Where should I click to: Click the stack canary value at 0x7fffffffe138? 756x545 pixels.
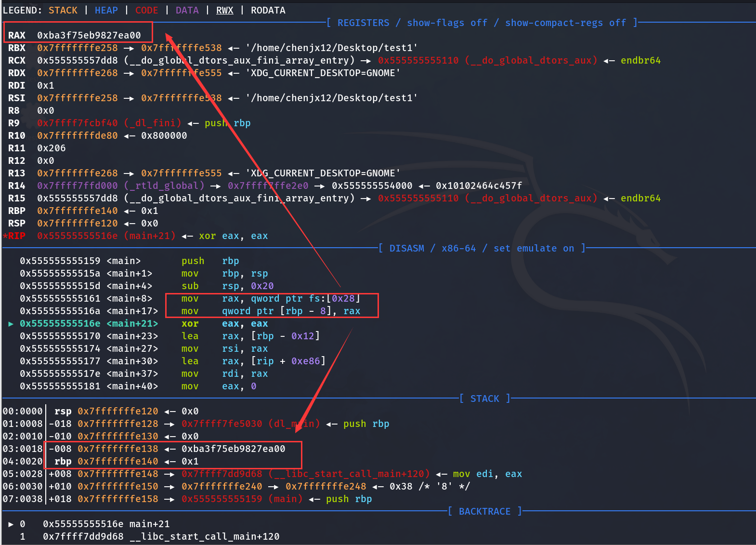coord(234,449)
